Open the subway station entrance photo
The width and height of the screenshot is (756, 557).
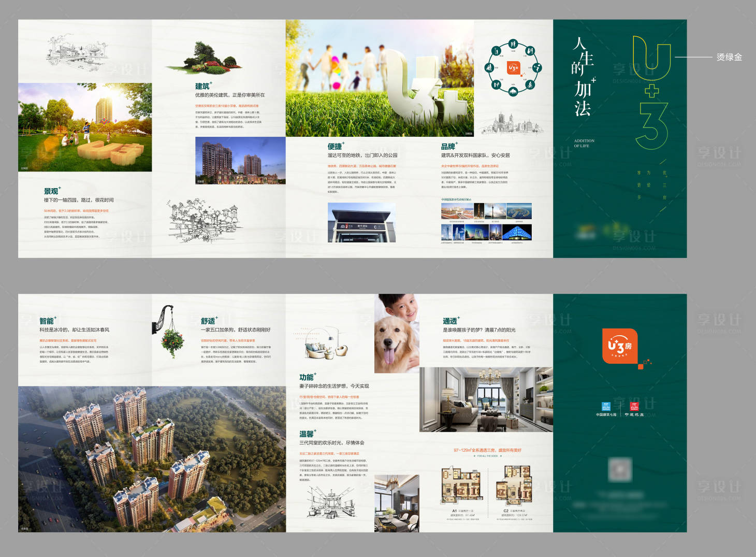(361, 223)
